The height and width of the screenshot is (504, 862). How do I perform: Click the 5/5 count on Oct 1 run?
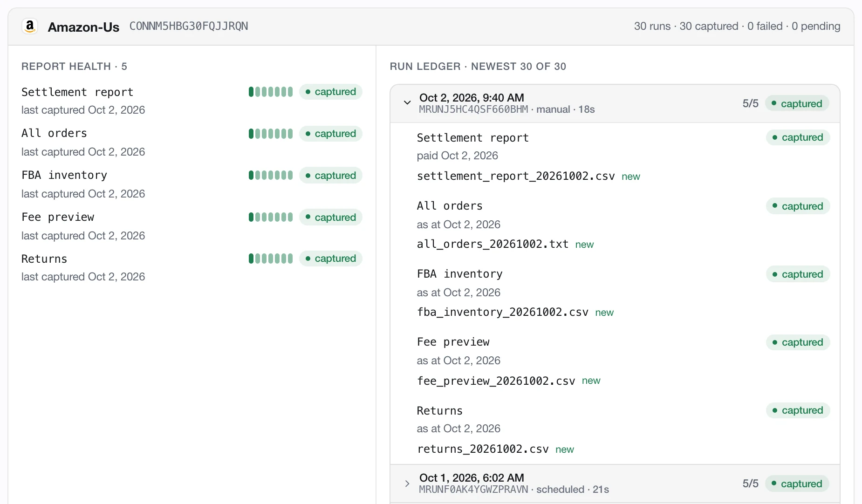751,484
